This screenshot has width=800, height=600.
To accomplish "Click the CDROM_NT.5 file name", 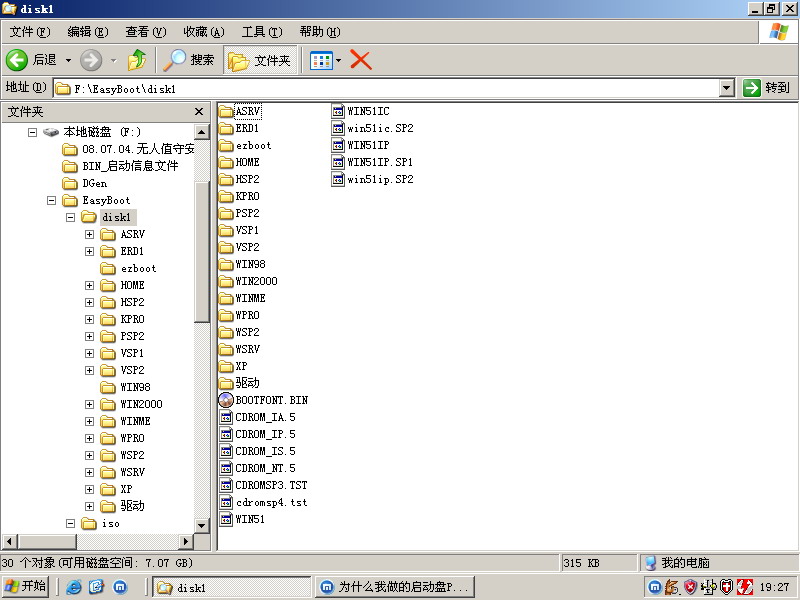I will pos(265,468).
